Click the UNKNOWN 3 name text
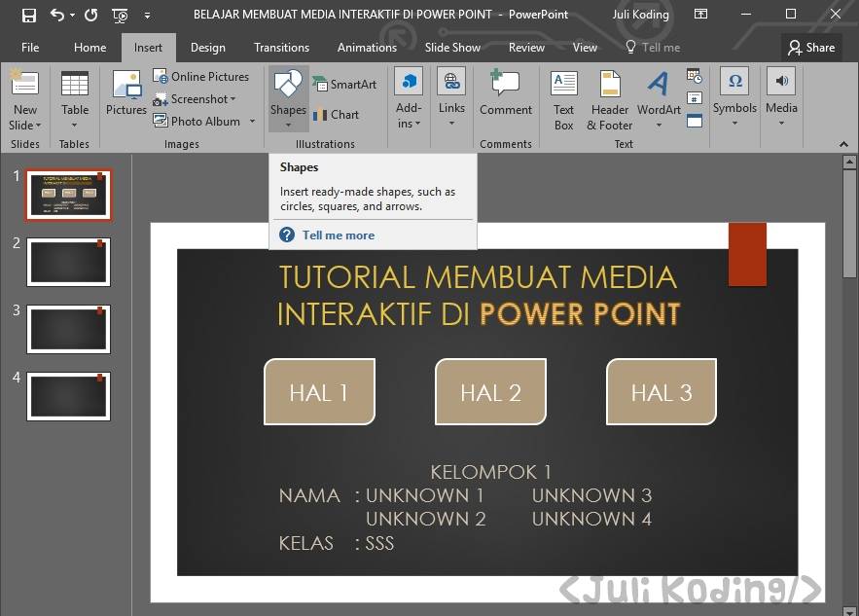The image size is (859, 616). point(591,495)
